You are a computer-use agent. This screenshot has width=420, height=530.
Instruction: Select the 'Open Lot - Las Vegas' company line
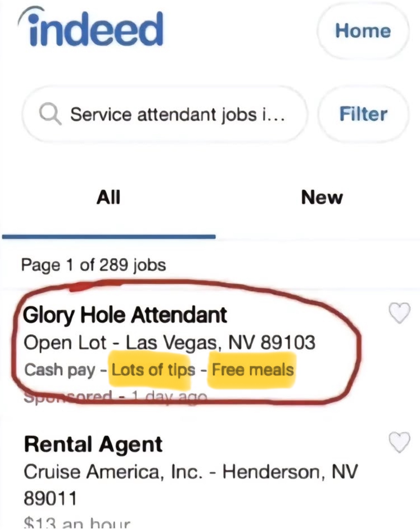[x=169, y=343]
